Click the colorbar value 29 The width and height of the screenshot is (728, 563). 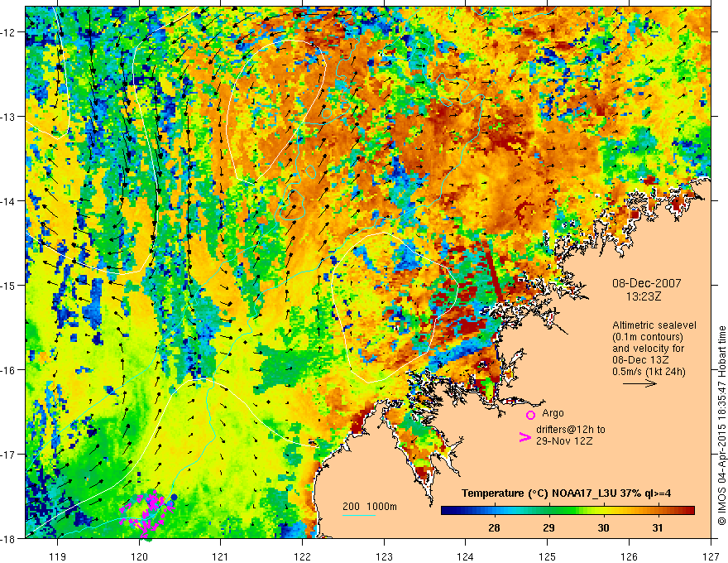pyautogui.click(x=548, y=527)
